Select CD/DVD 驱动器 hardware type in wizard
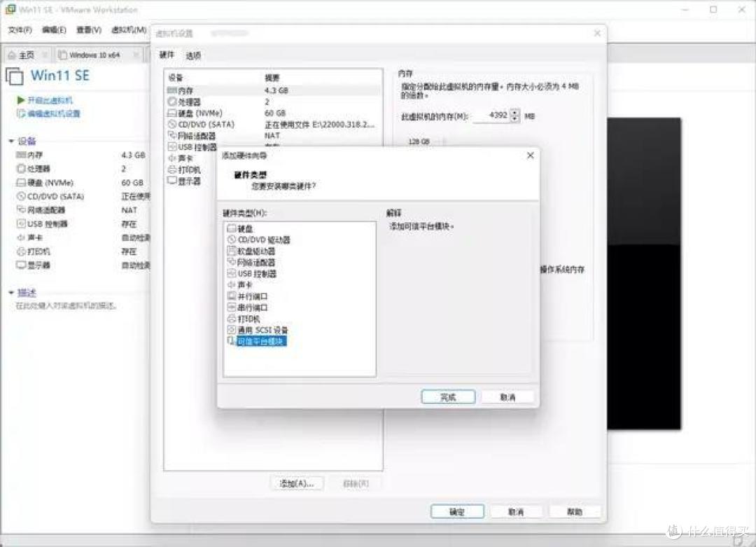Screen dimensions: 756x547 pyautogui.click(x=258, y=240)
